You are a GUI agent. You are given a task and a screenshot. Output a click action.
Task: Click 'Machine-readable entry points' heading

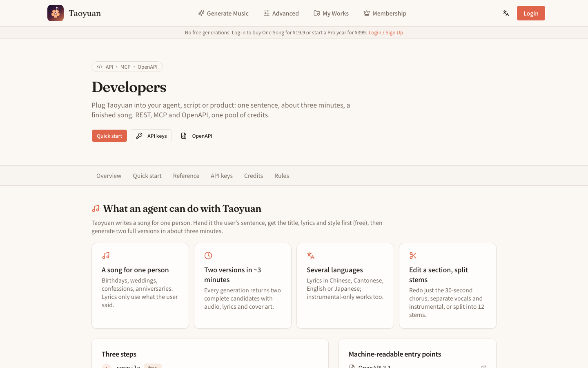[x=395, y=354]
